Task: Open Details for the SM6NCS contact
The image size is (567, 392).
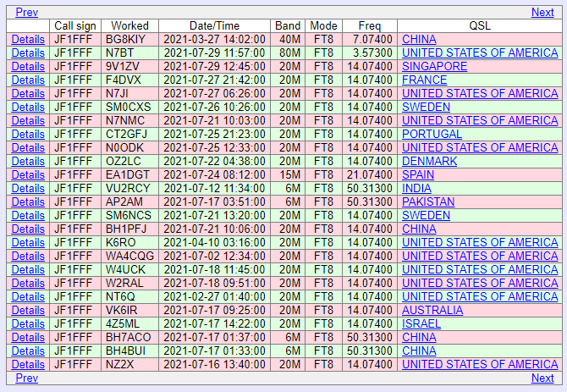Action: point(28,216)
